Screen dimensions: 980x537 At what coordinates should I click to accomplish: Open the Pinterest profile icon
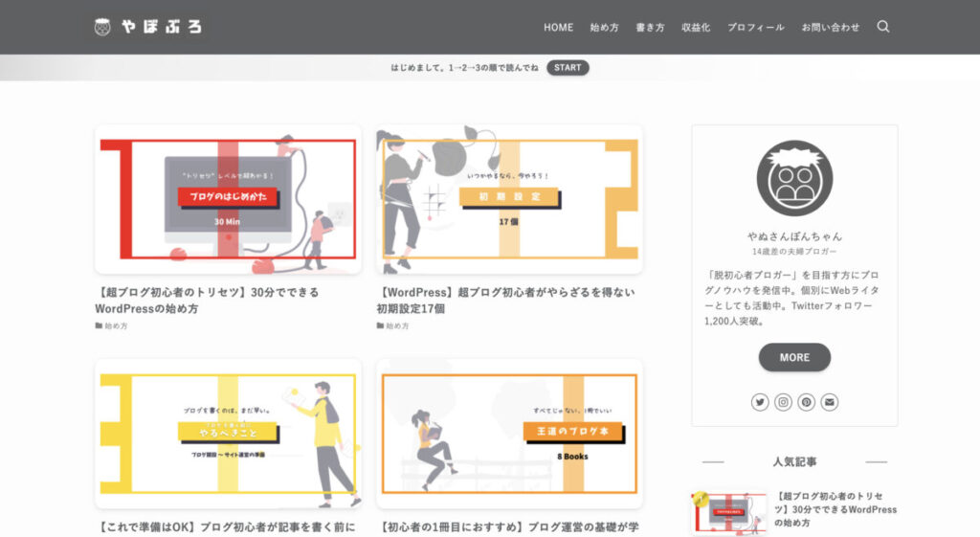(x=806, y=402)
